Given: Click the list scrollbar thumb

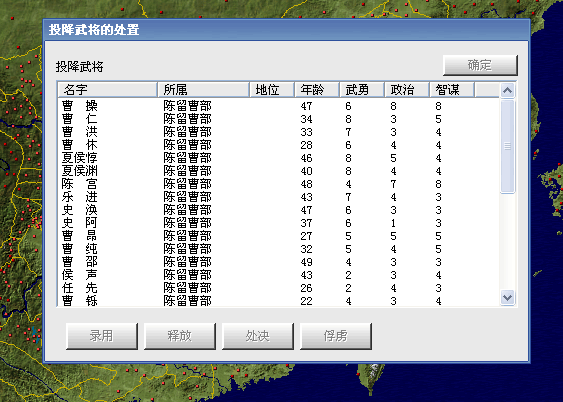Looking at the screenshot, I should coord(507,146).
